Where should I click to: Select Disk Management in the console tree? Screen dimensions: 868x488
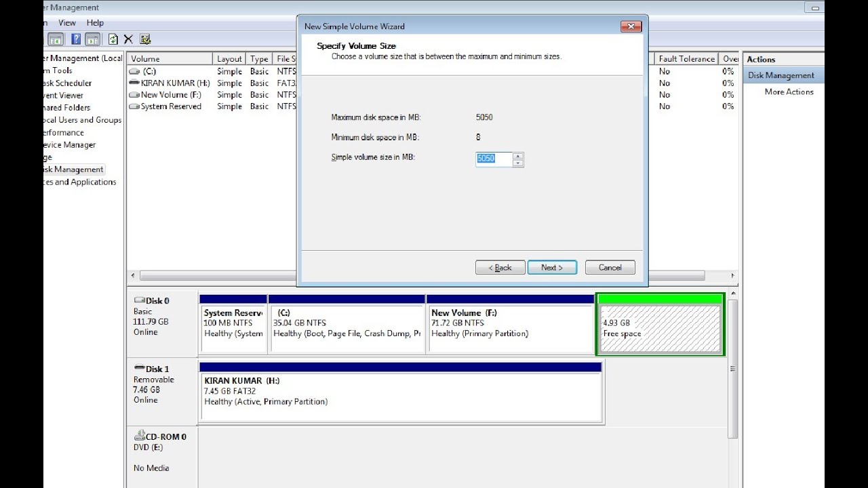pos(74,169)
